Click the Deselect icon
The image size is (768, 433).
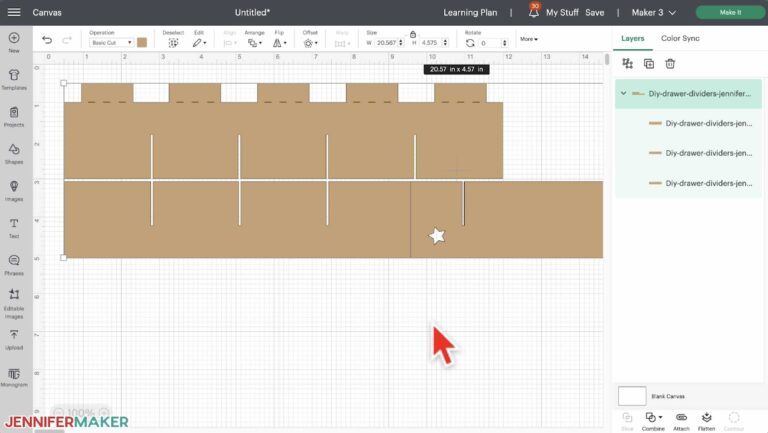(x=173, y=43)
